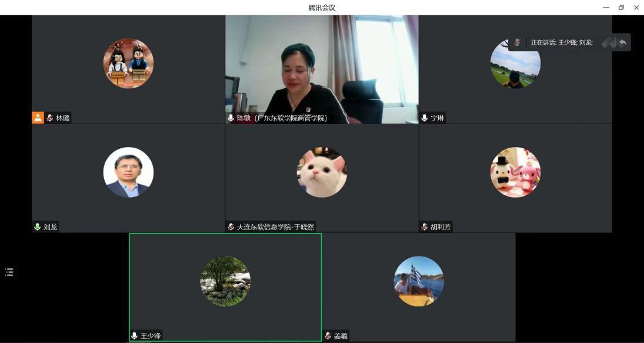This screenshot has width=644, height=343.
Task: Click the orange host badge beside 林璐
Action: coord(38,118)
